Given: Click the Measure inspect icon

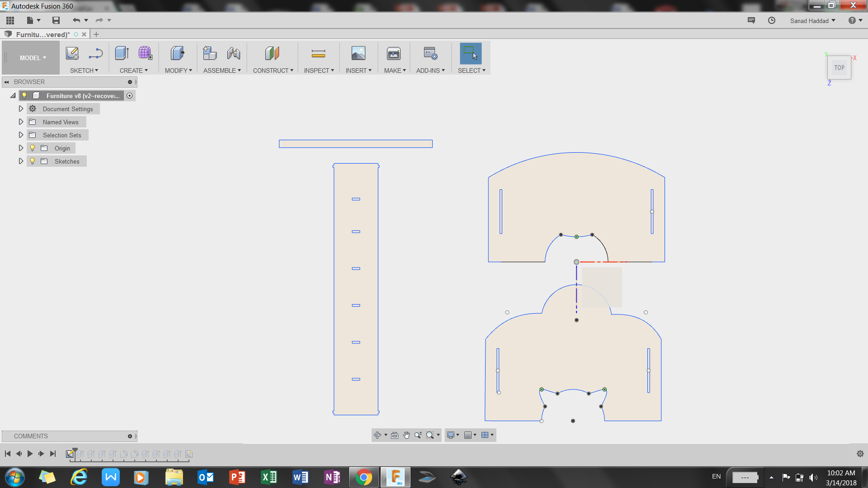Looking at the screenshot, I should 318,54.
